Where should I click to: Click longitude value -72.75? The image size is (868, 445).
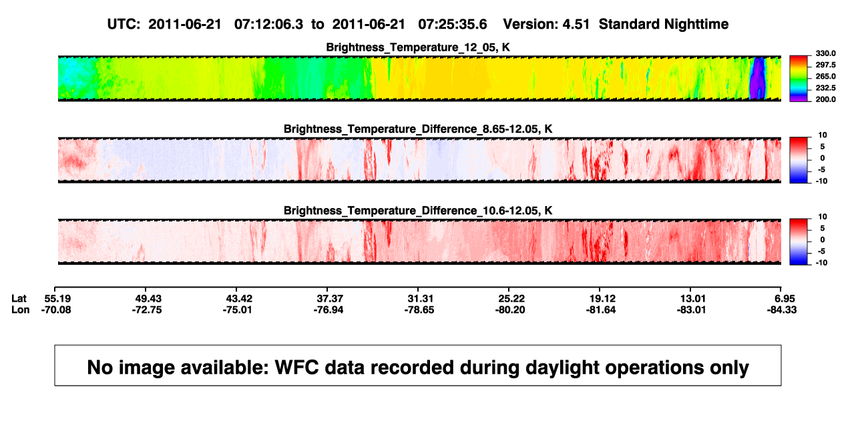pos(148,310)
